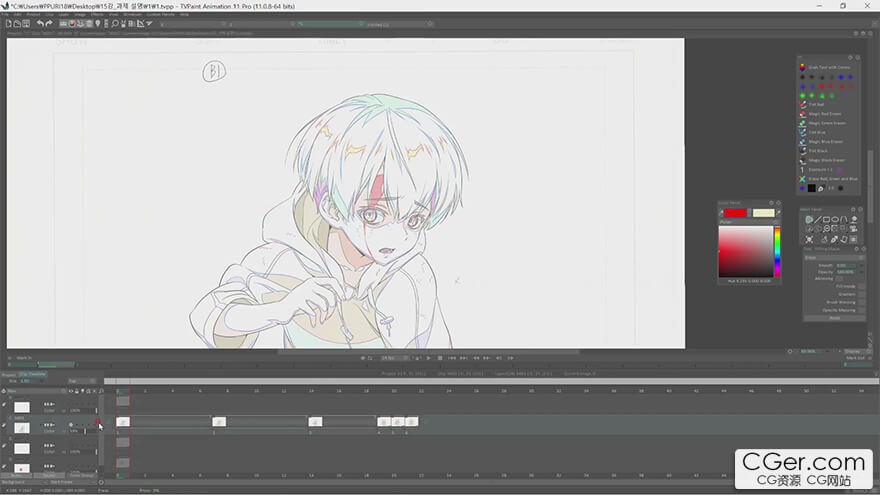Toggle the Opacity Mapping checkbox

point(861,310)
